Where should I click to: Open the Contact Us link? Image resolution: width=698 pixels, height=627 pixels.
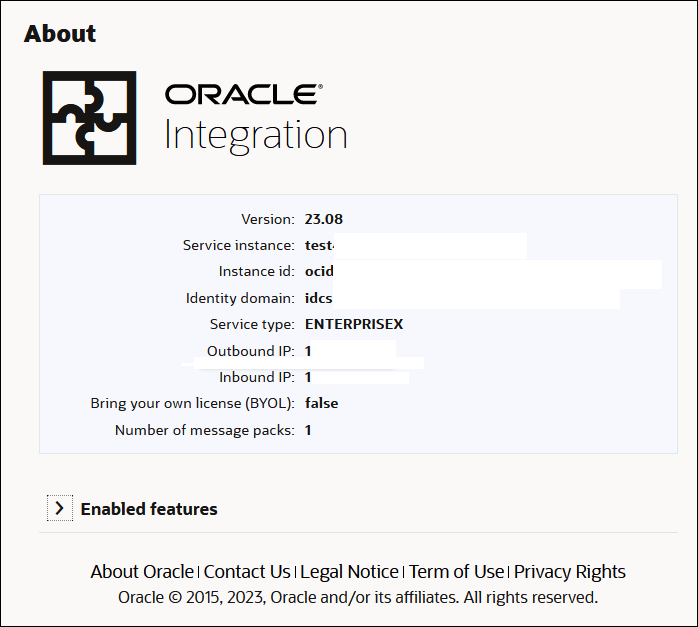point(247,572)
